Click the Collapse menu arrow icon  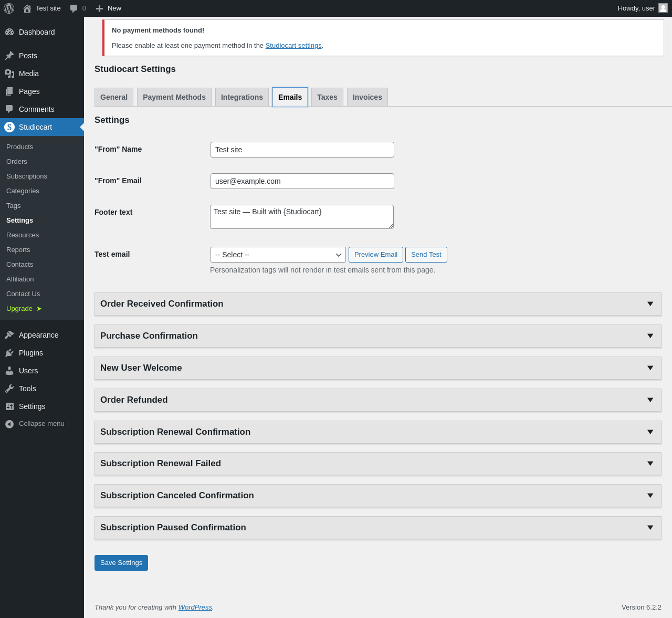coord(9,424)
